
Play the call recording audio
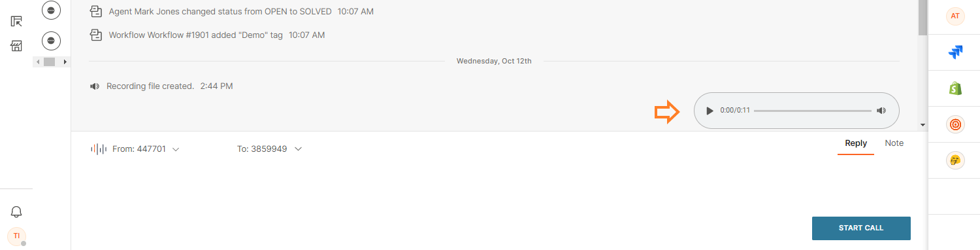[x=710, y=111]
